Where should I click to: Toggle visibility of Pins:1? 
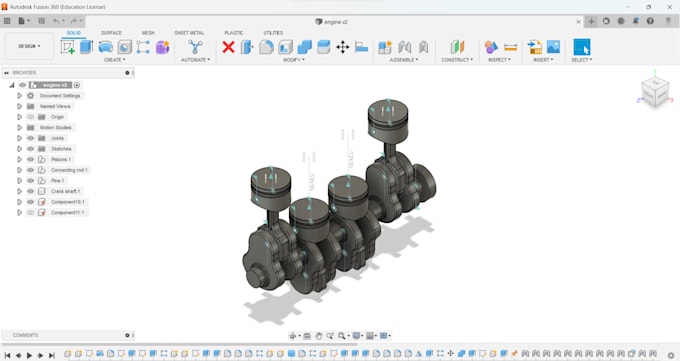[x=30, y=180]
